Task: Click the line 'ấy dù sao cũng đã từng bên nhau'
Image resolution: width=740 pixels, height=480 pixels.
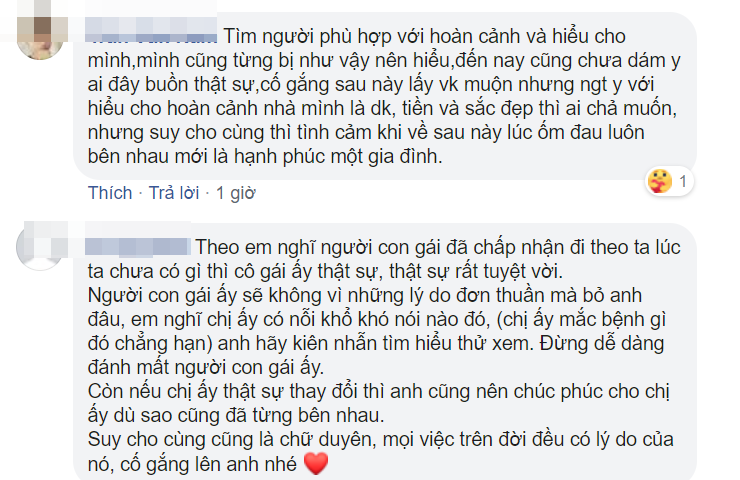Action: point(236,415)
